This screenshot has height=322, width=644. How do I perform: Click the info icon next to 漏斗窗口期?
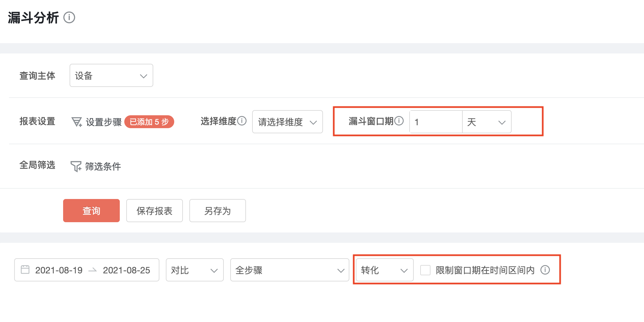pos(399,121)
